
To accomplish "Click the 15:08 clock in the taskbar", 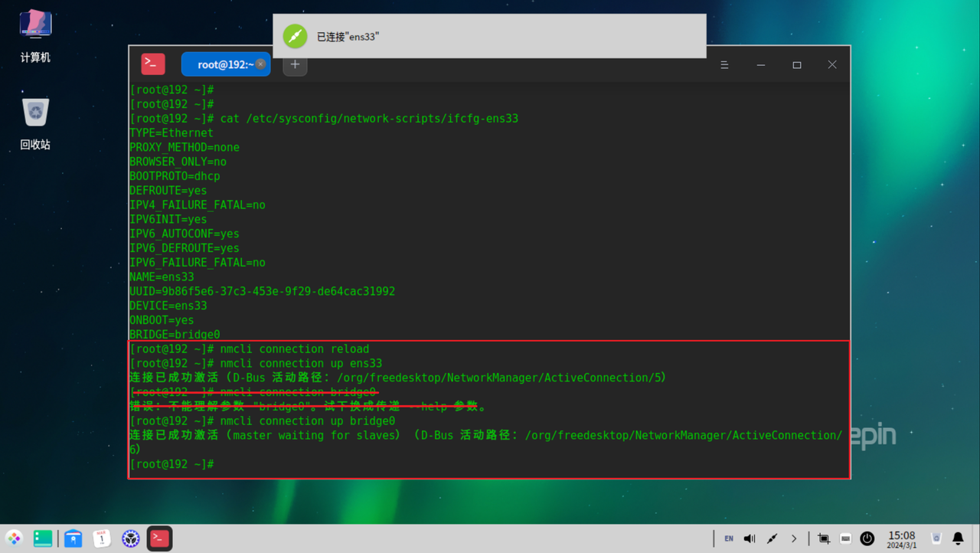I will coord(901,538).
